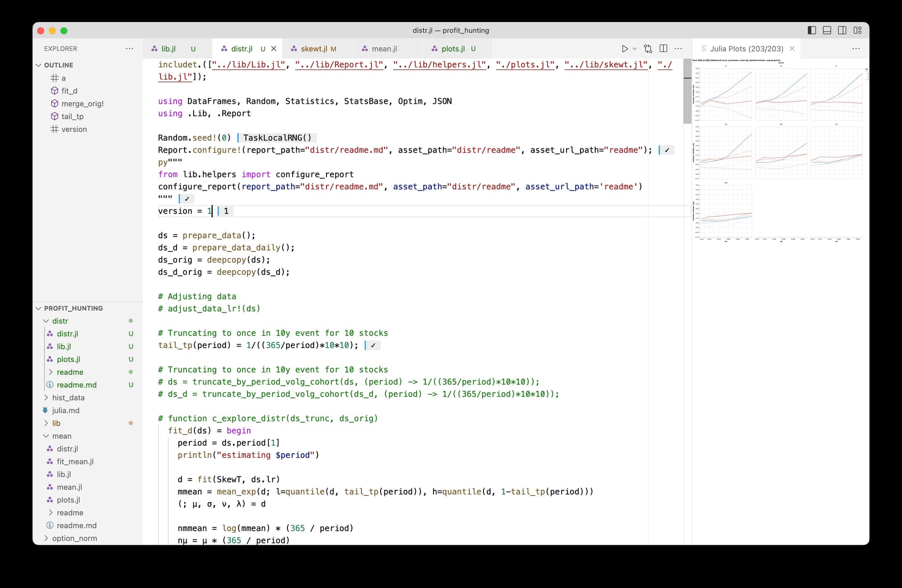This screenshot has width=902, height=588.
Task: Go to fit_d in outline
Action: point(88,91)
